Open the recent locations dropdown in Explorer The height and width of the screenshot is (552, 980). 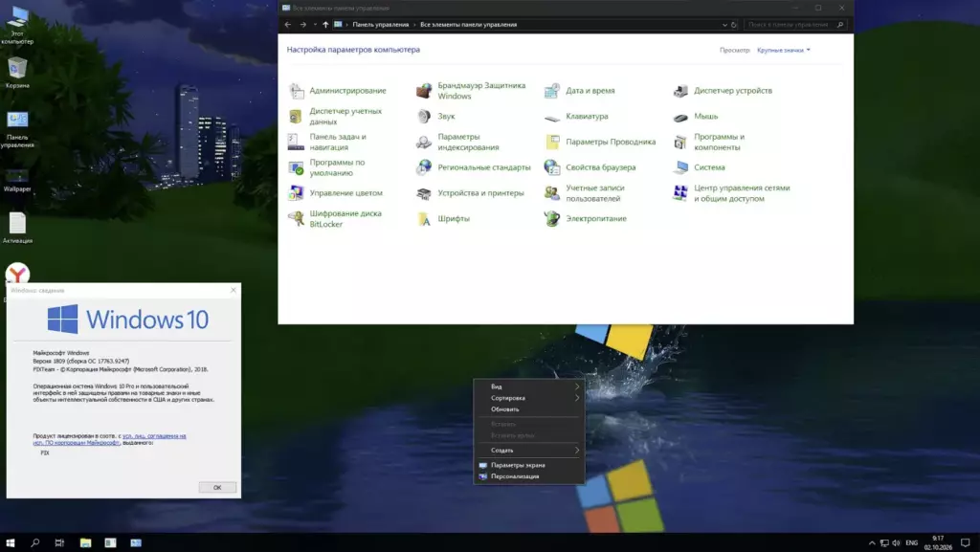(315, 25)
